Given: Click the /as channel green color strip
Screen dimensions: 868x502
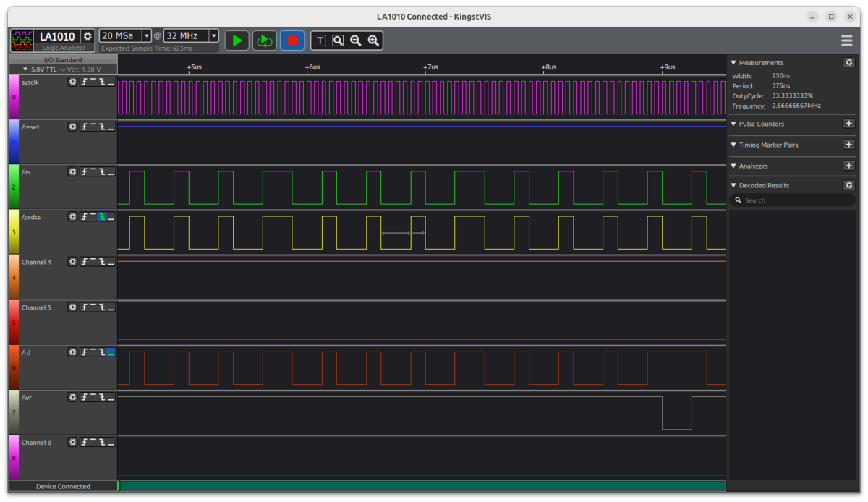Looking at the screenshot, I should tap(13, 187).
